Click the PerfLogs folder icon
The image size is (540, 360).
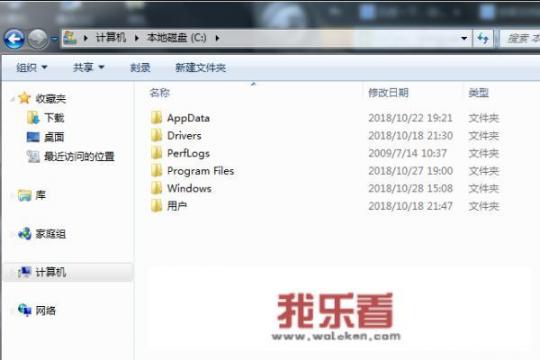156,153
